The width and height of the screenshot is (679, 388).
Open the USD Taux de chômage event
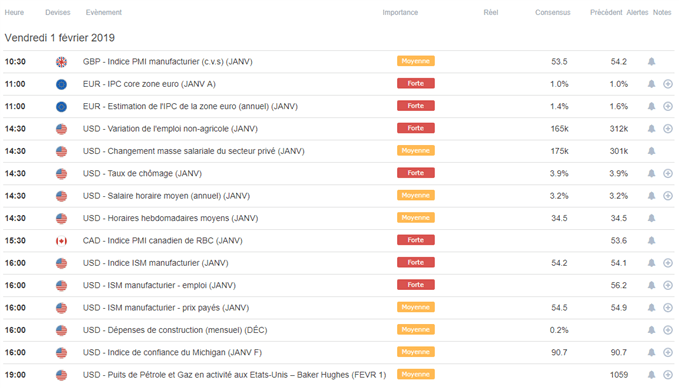(142, 174)
